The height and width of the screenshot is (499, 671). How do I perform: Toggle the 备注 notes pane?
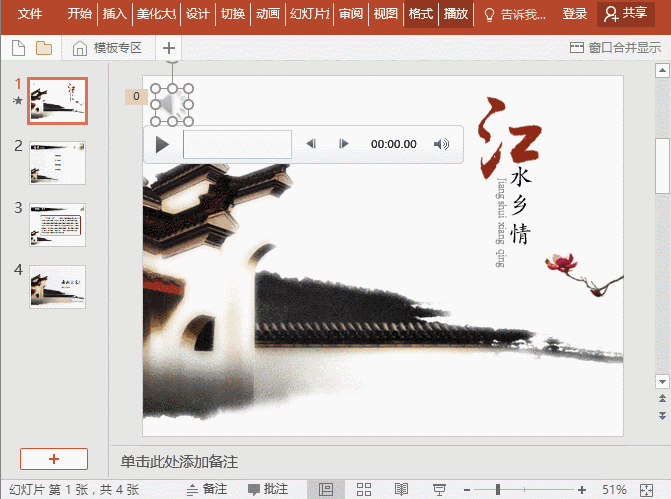click(207, 489)
